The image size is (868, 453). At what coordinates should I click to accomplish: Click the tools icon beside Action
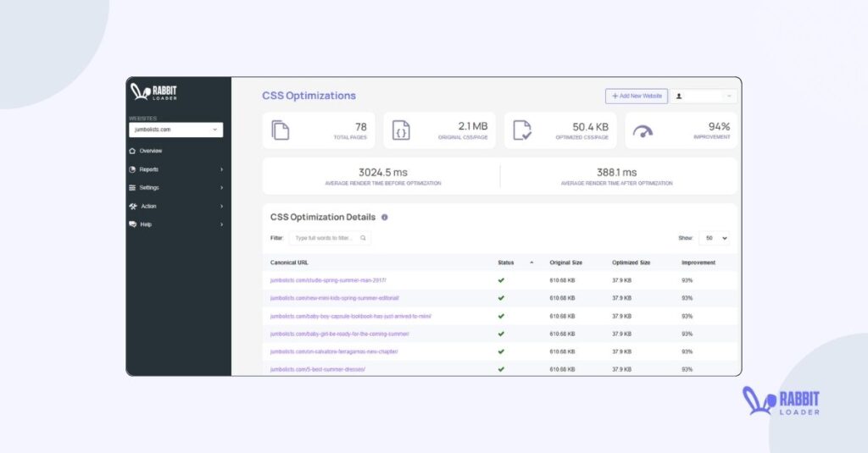pos(133,207)
